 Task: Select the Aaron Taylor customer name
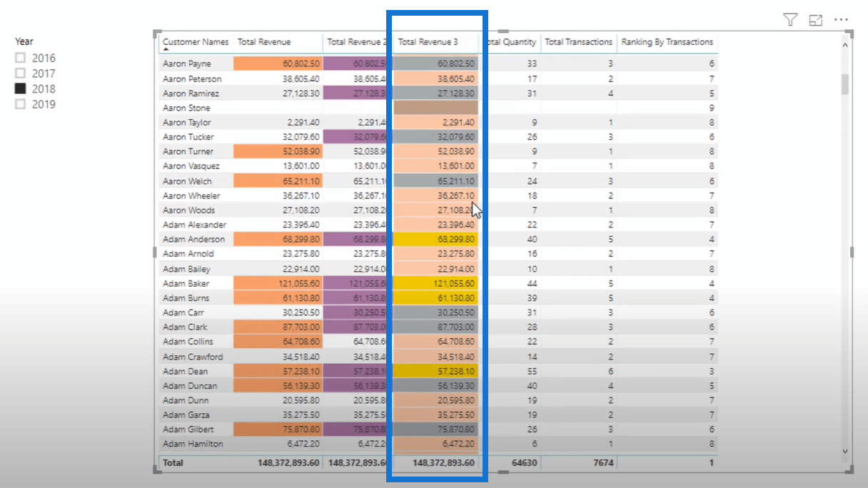[187, 123]
